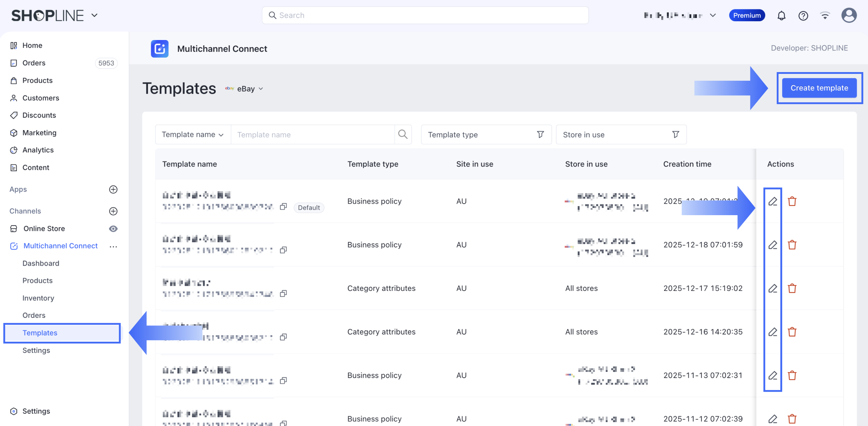Toggle Online Store eye preview icon
Viewport: 868px width, 426px height.
[x=113, y=229]
